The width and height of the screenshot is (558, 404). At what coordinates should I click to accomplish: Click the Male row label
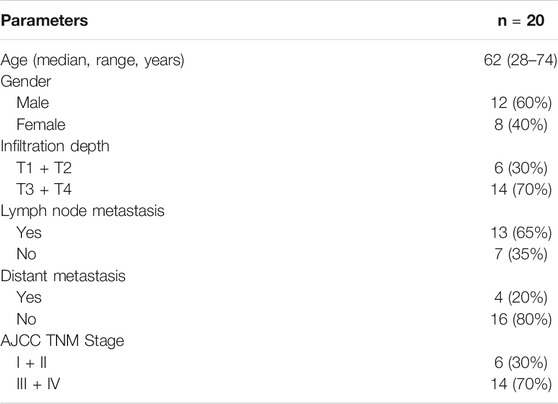click(x=33, y=103)
